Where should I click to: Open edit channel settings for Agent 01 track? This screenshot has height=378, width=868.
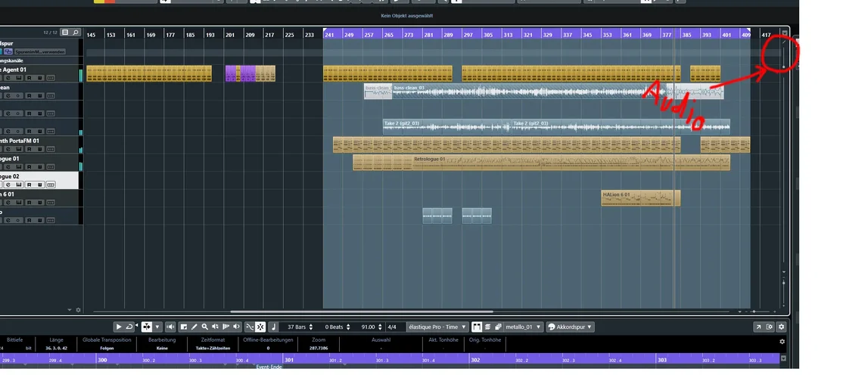(x=8, y=78)
